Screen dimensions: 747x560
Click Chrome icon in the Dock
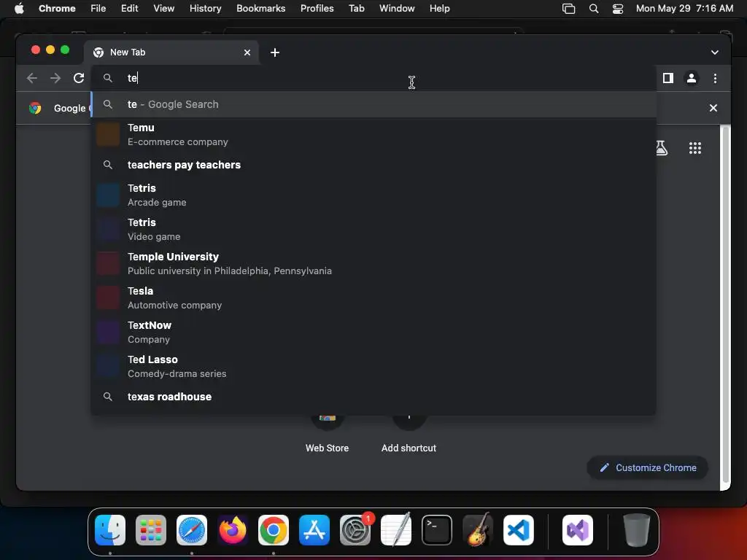(x=274, y=530)
